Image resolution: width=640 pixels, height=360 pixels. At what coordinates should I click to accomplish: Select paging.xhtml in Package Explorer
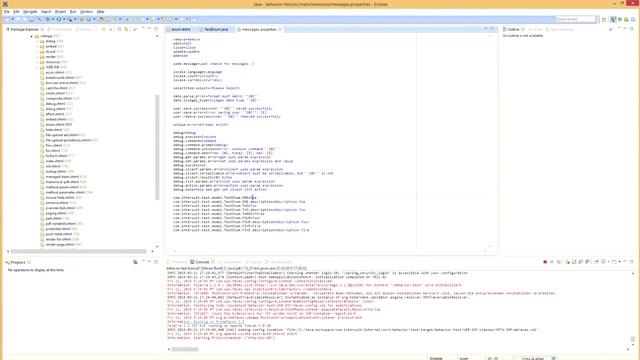(x=56, y=213)
